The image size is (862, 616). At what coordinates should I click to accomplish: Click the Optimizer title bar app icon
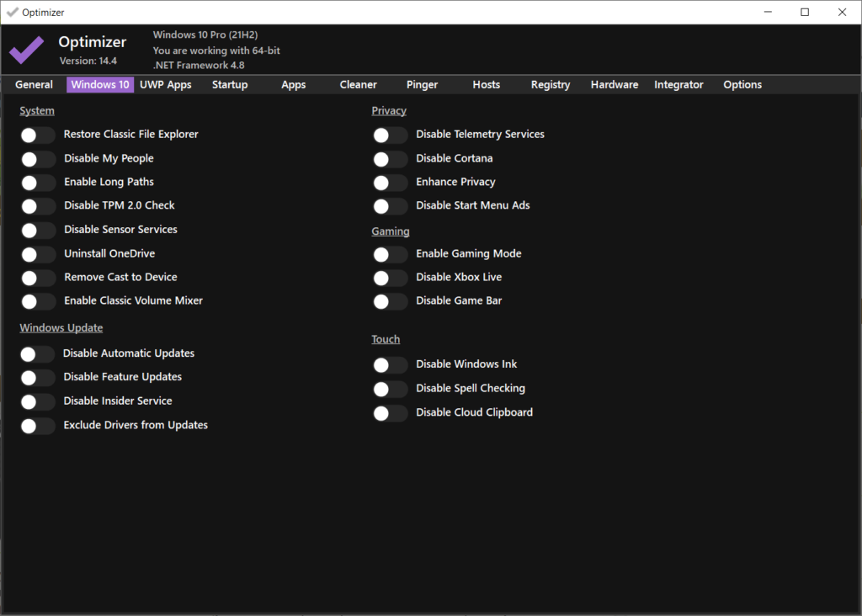click(12, 12)
